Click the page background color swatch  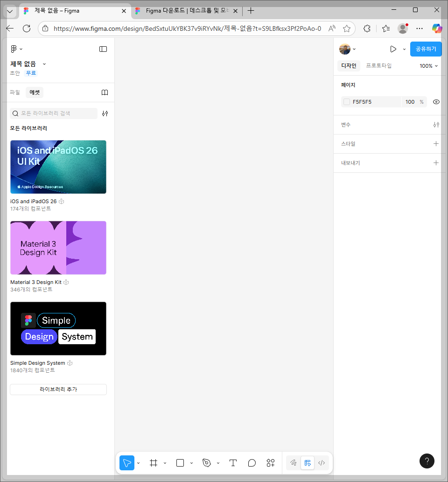point(347,102)
